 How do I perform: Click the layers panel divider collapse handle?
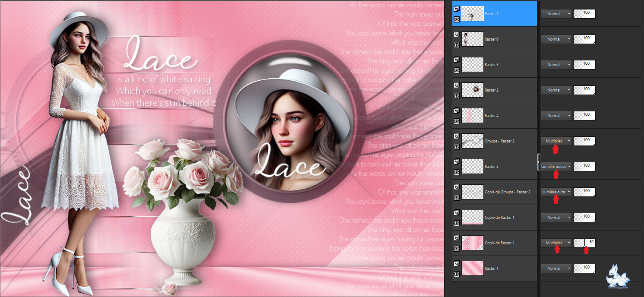point(538,162)
